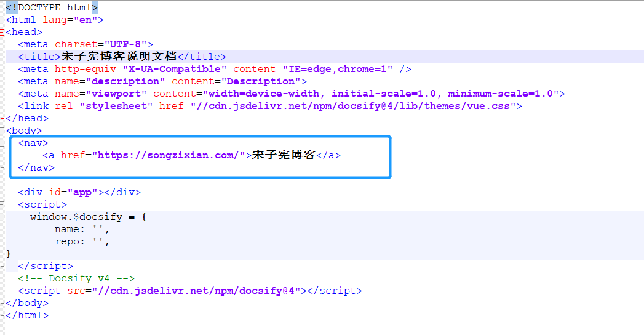Click the Docsify v4 comment line
The width and height of the screenshot is (644, 335).
[x=76, y=279]
